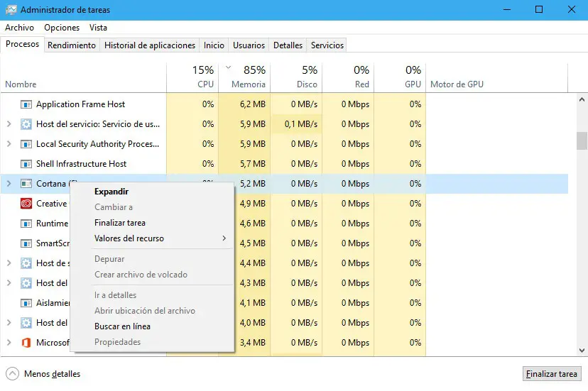Expand the Host de s... row above Host del
This screenshot has height=391, width=588.
tap(9, 263)
